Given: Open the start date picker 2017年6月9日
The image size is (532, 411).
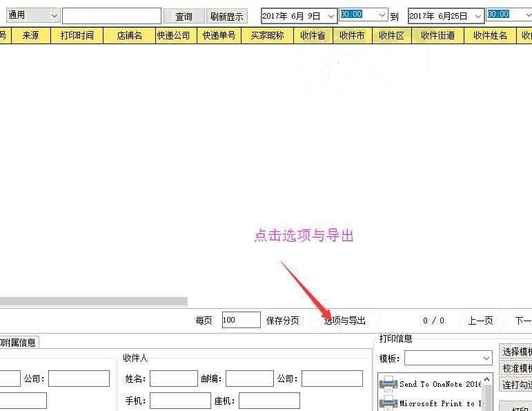Looking at the screenshot, I should pyautogui.click(x=299, y=16).
